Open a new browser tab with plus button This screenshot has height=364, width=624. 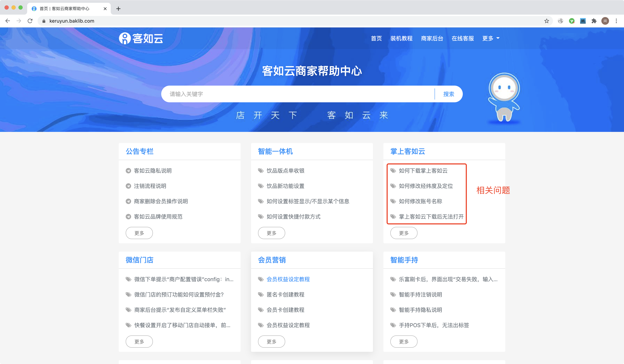(x=118, y=9)
